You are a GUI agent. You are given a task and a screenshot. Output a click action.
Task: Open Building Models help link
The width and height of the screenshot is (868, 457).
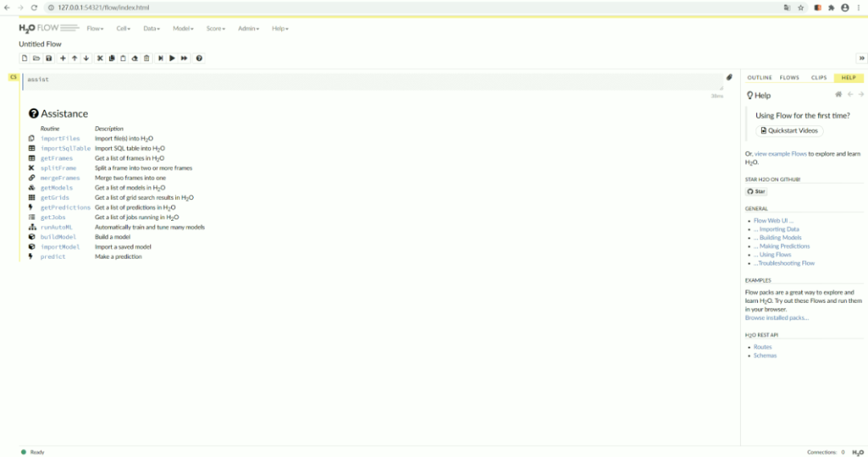point(777,238)
